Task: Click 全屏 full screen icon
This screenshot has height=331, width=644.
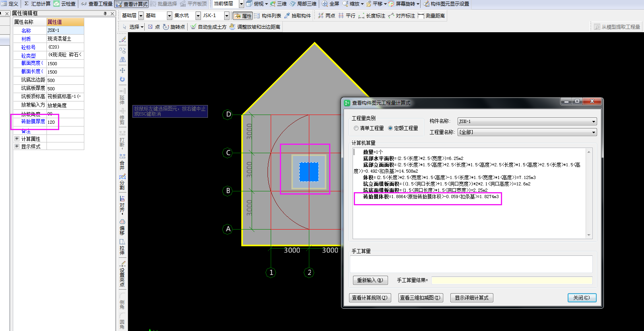Action: 330,4
